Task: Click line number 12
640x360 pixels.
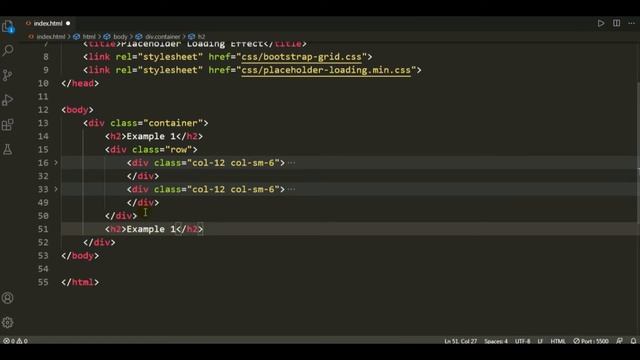Action: click(43, 110)
